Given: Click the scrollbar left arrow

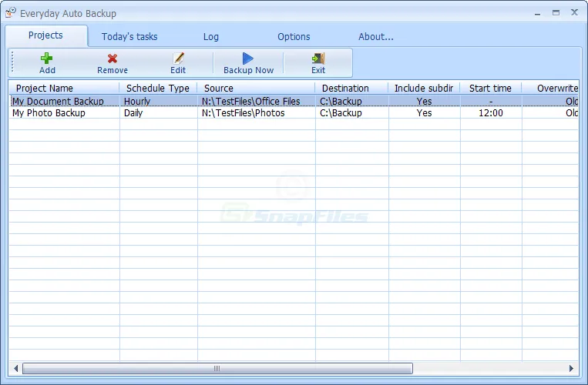Looking at the screenshot, I should point(15,369).
